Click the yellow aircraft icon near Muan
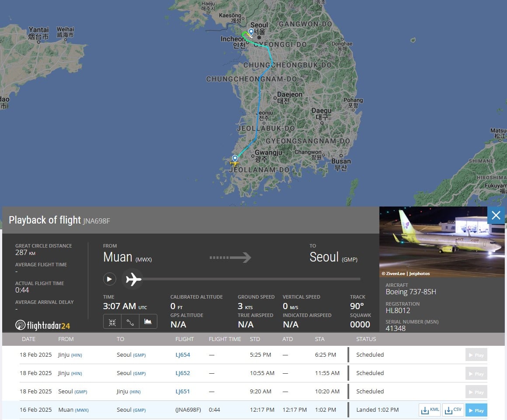 234,163
